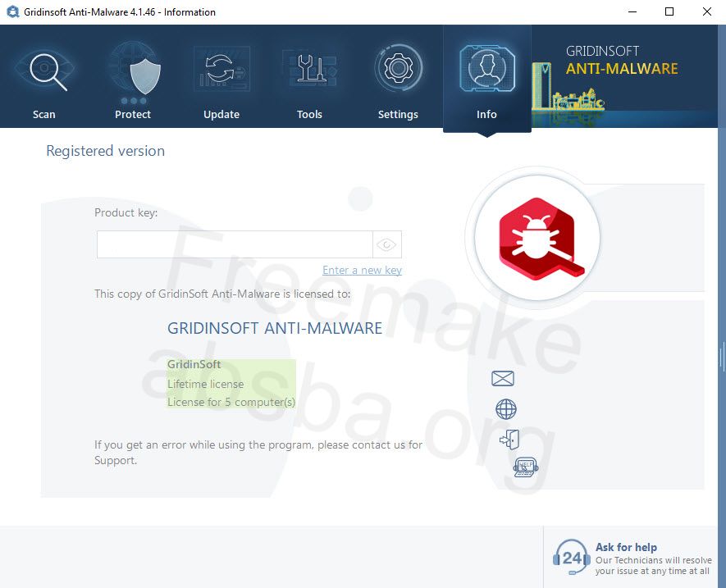Click the 'Lifetime license' text
This screenshot has height=588, width=726.
(206, 384)
